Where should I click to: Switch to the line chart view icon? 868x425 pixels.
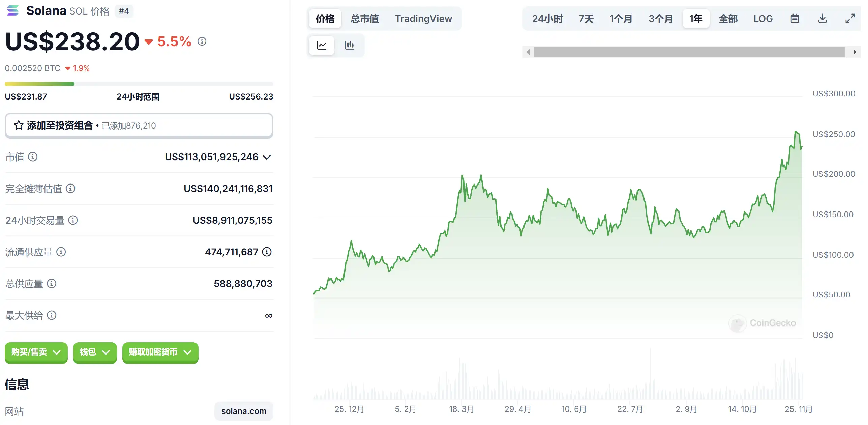pyautogui.click(x=322, y=45)
